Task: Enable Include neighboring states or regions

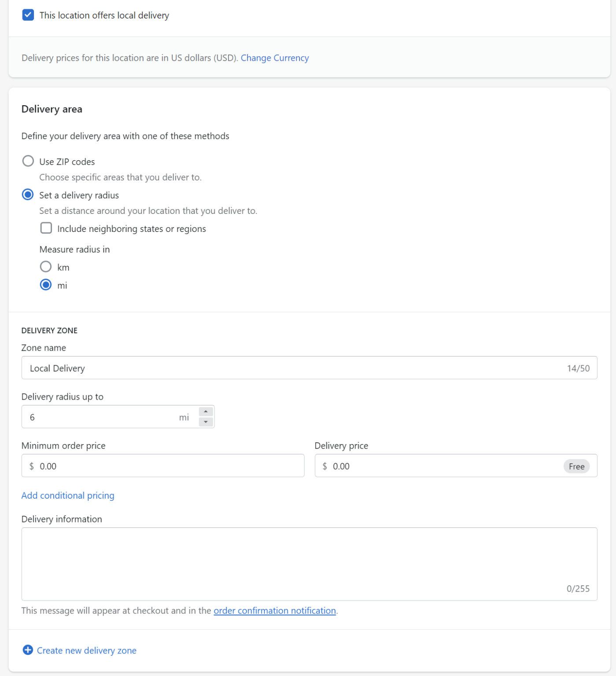Action: coord(46,228)
